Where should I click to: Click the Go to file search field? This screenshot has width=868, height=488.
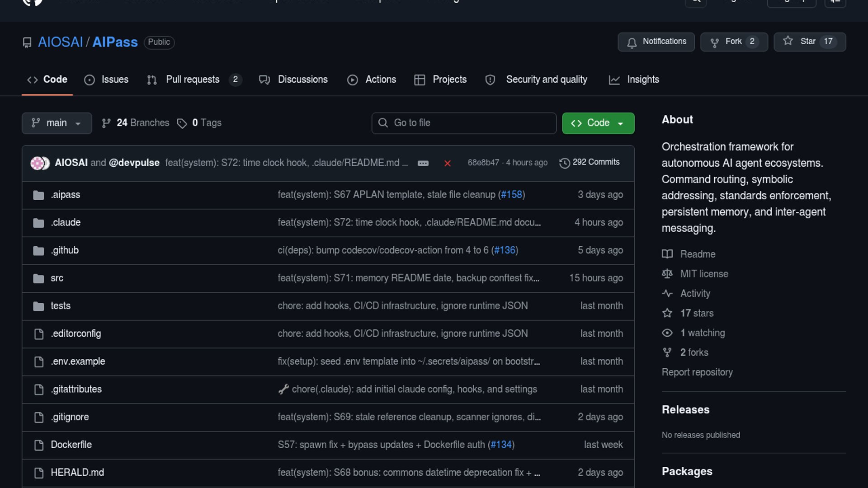pos(464,123)
